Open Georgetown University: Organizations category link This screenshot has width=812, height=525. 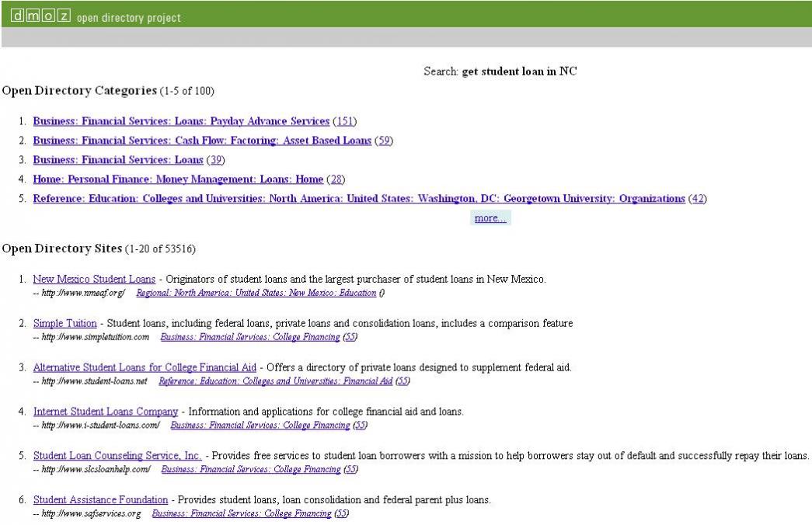point(359,199)
